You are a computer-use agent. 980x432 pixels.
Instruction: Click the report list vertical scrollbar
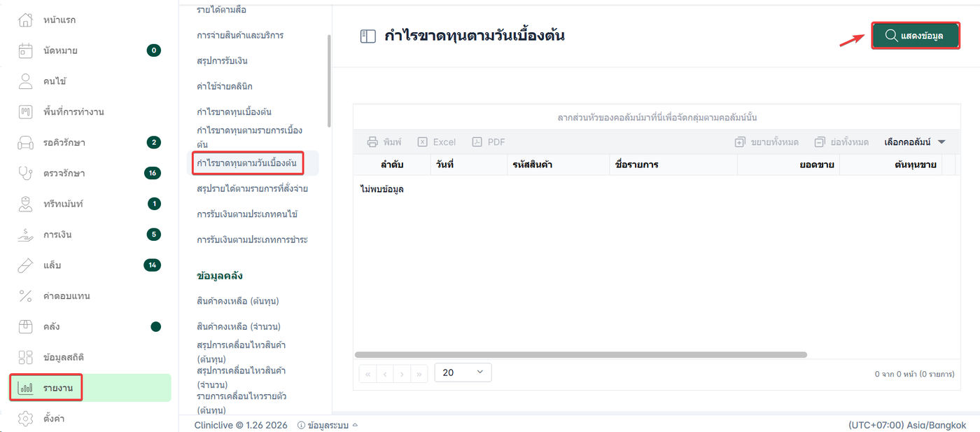pyautogui.click(x=329, y=81)
